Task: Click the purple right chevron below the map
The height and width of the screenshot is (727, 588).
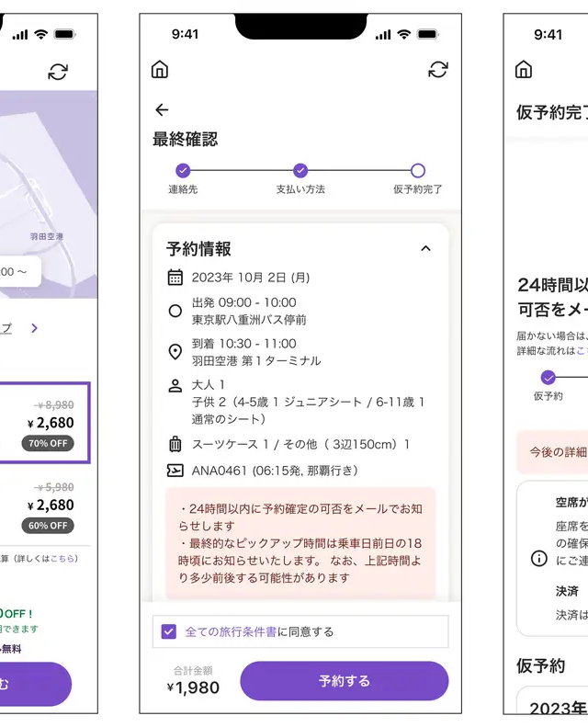Action: coord(34,327)
